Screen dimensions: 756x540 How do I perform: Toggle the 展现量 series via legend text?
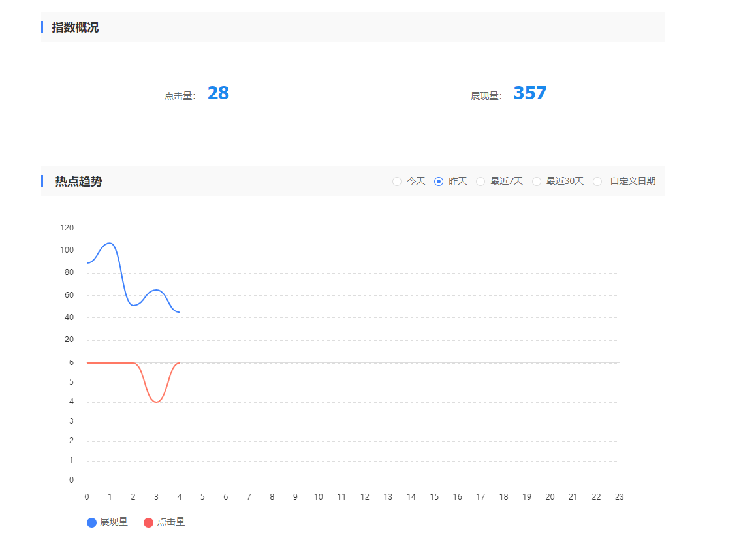tap(114, 522)
